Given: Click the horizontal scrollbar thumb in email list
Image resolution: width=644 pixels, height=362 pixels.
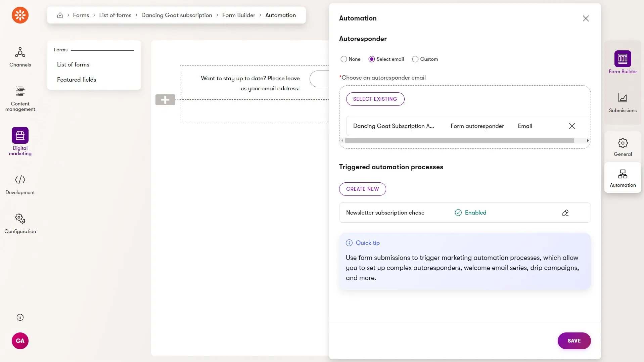Looking at the screenshot, I should (459, 141).
